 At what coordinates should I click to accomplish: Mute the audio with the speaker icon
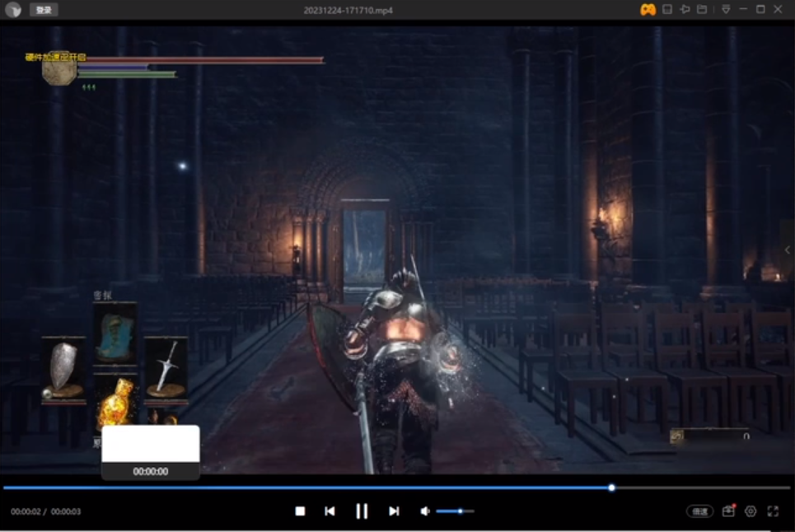pyautogui.click(x=425, y=511)
